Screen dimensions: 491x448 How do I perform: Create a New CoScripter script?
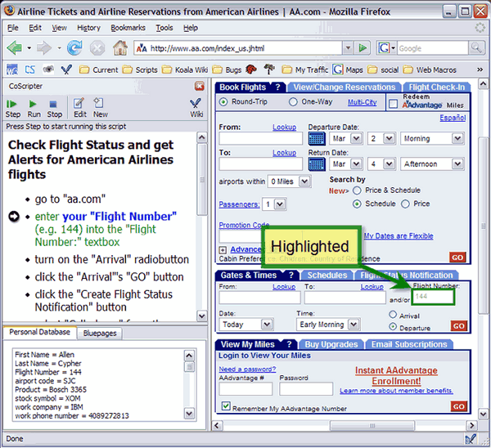100,108
